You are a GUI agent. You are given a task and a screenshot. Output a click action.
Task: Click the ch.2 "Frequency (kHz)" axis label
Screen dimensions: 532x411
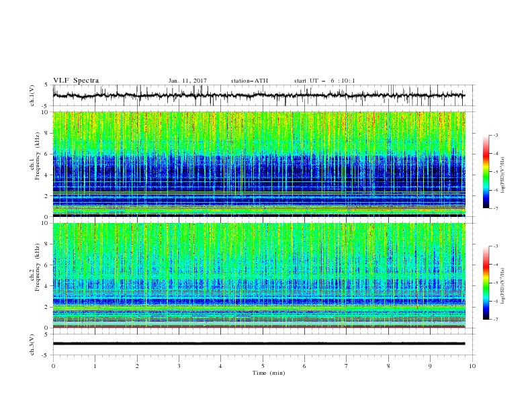(37, 267)
